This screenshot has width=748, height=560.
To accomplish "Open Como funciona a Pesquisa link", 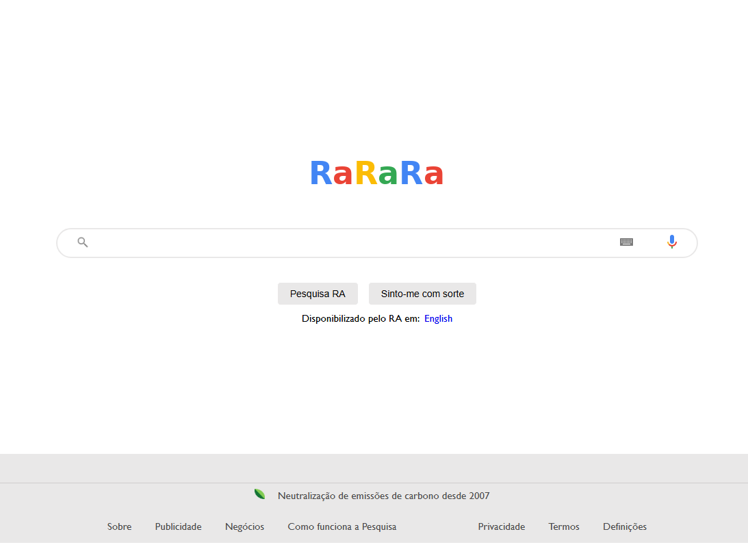I will click(x=341, y=526).
